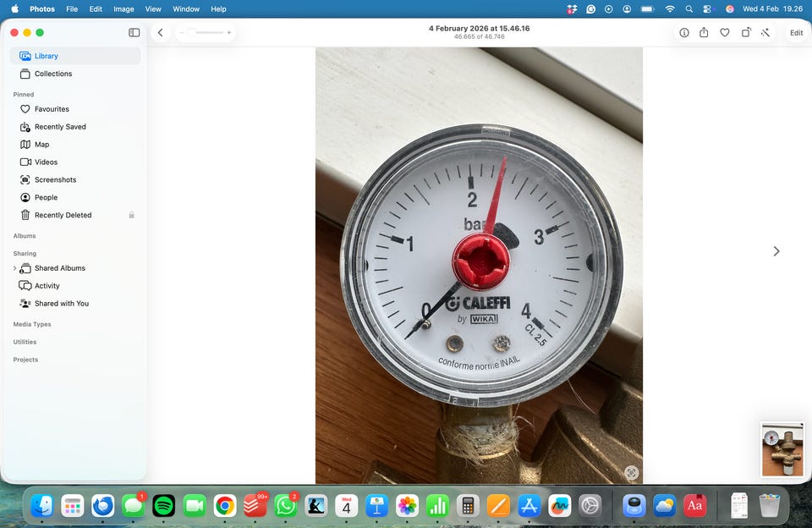Viewport: 812px width, 528px height.
Task: Click the zoom in plus sign
Action: (229, 33)
